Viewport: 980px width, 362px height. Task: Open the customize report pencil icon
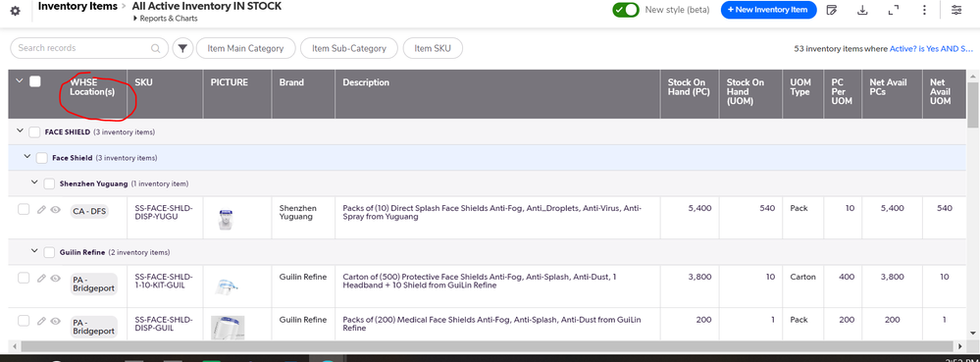pyautogui.click(x=831, y=10)
